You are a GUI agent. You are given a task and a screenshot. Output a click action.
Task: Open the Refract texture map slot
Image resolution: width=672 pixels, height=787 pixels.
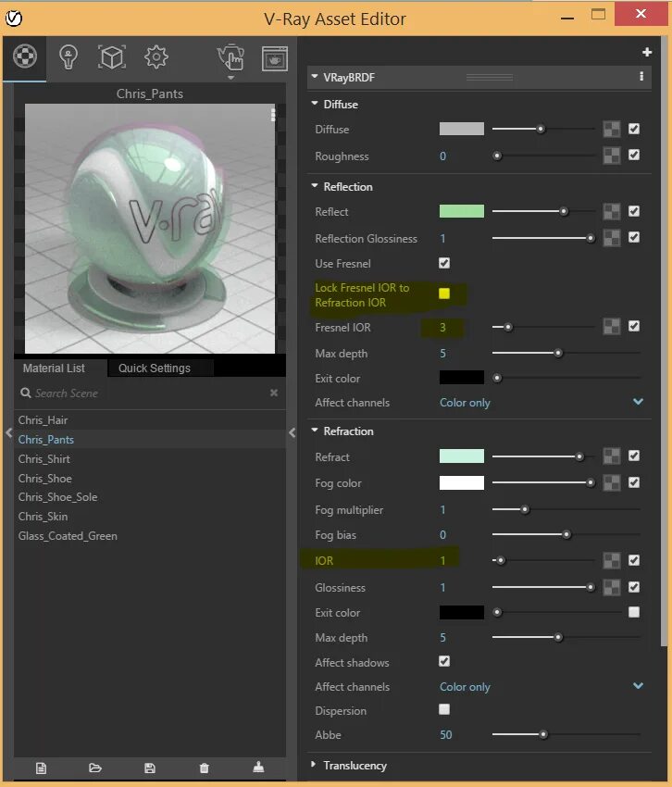pyautogui.click(x=611, y=456)
